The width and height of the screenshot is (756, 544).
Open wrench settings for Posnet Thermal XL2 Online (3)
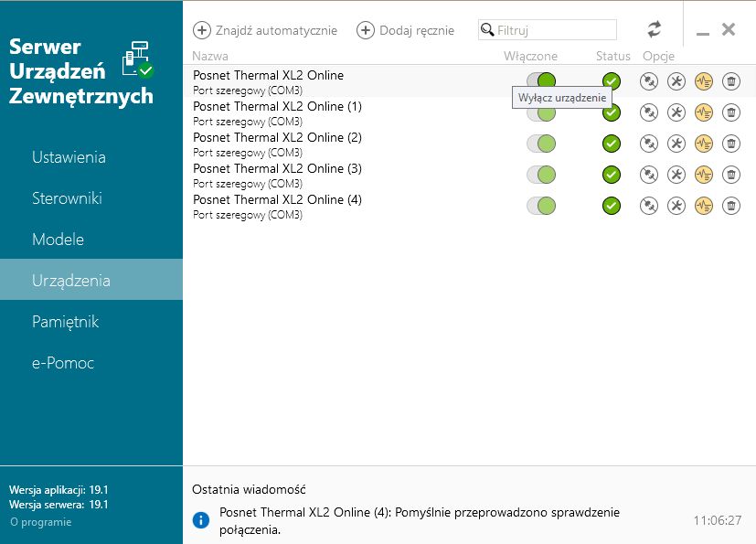point(676,175)
